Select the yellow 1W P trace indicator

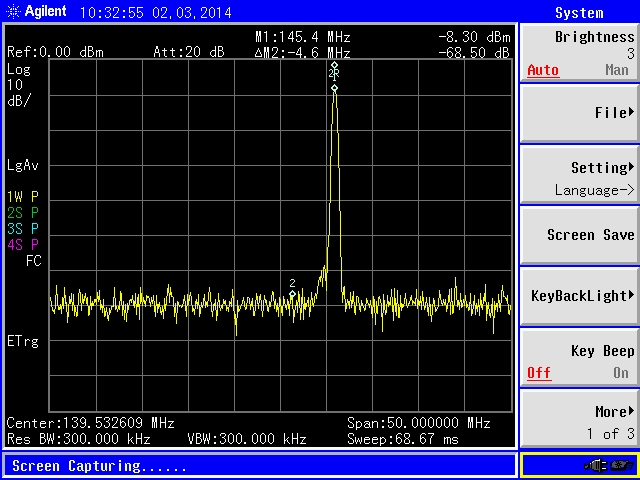tap(22, 196)
